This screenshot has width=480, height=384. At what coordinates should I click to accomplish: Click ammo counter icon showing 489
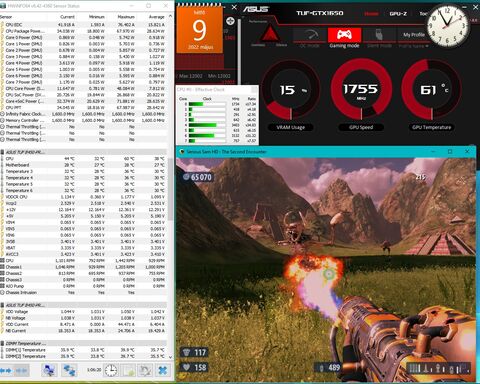pos(322,368)
